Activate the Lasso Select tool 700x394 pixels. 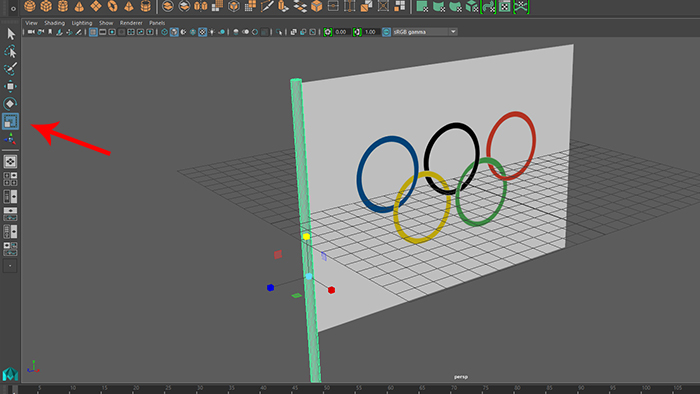(x=10, y=51)
